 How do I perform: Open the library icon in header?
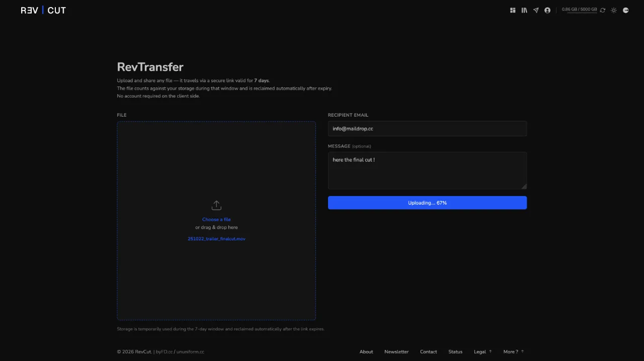pos(524,10)
